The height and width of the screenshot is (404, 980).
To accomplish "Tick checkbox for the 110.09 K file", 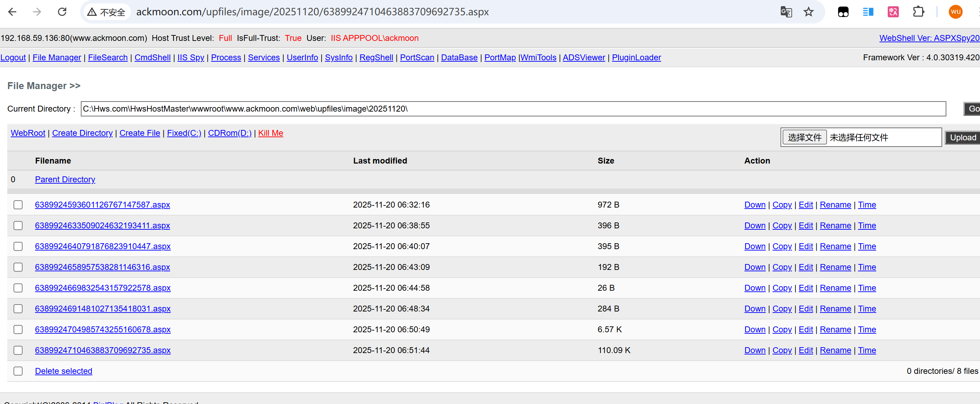I will click(18, 350).
